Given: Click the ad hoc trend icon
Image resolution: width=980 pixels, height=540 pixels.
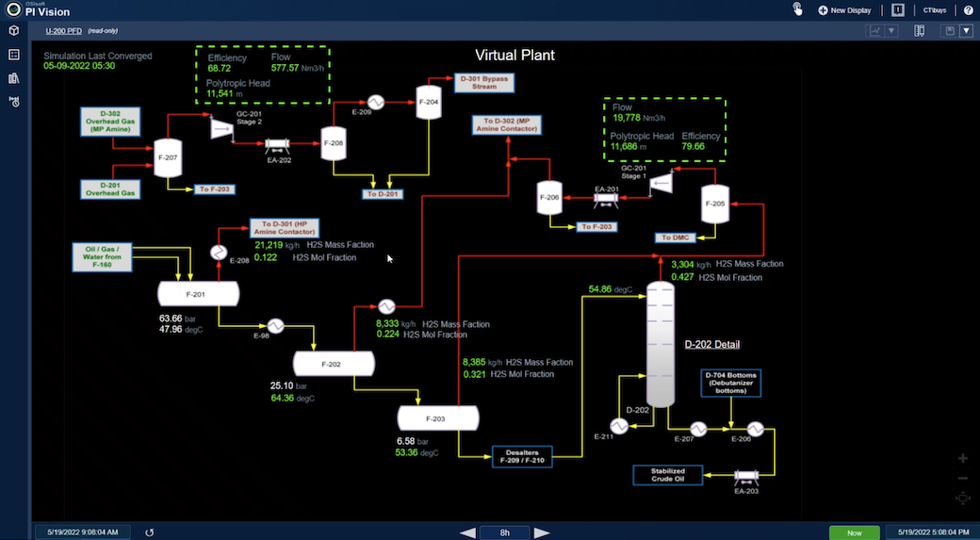Looking at the screenshot, I should click(x=875, y=31).
